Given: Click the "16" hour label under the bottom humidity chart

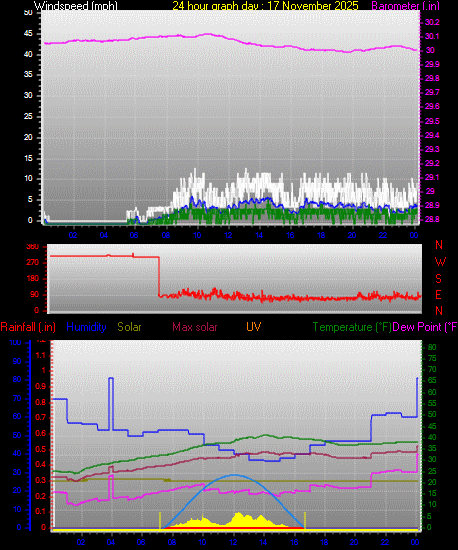Looking at the screenshot, I should click(294, 542).
